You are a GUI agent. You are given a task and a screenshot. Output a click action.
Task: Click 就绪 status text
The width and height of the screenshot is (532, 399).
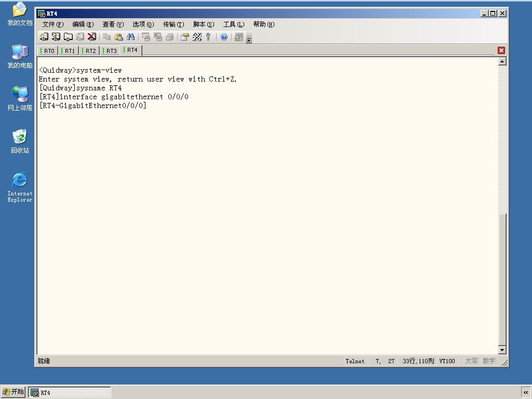(x=44, y=361)
